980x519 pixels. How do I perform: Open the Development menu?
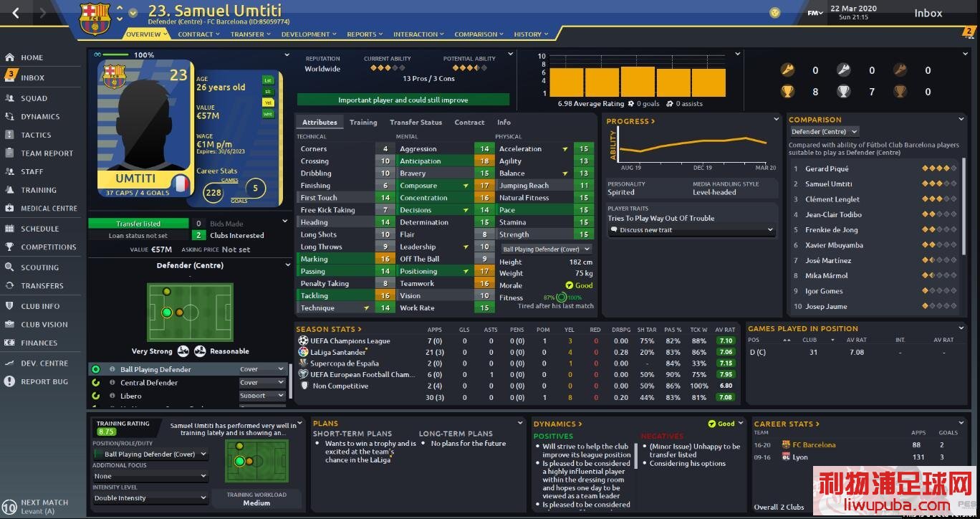309,34
